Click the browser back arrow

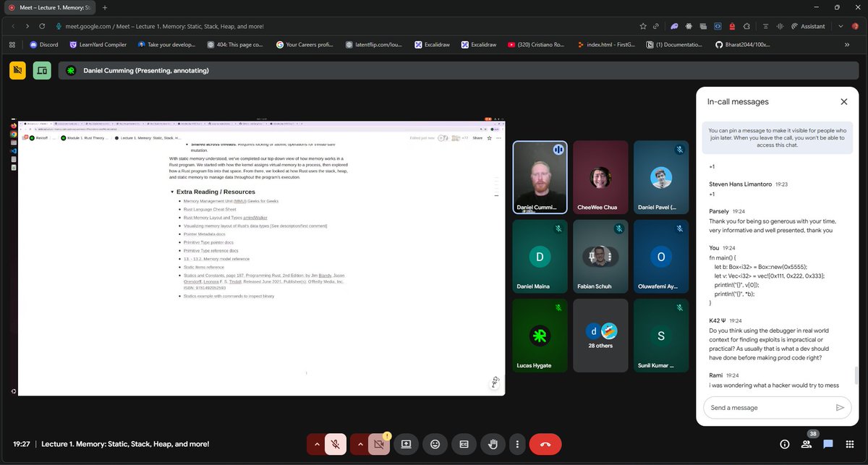tap(12, 26)
